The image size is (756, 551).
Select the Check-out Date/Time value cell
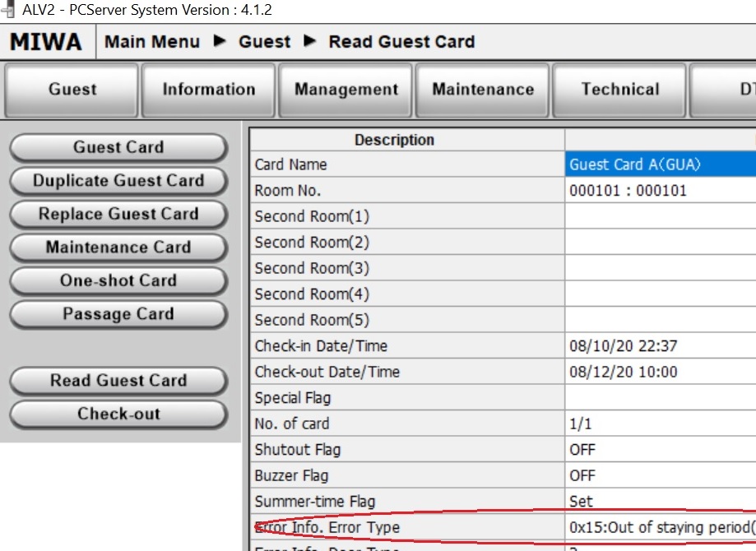tap(660, 372)
